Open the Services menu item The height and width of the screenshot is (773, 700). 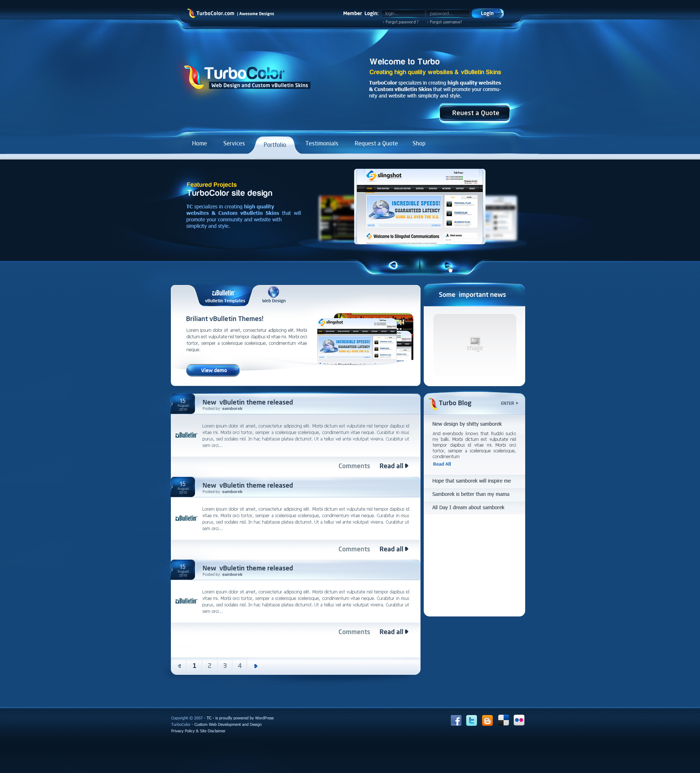[234, 143]
